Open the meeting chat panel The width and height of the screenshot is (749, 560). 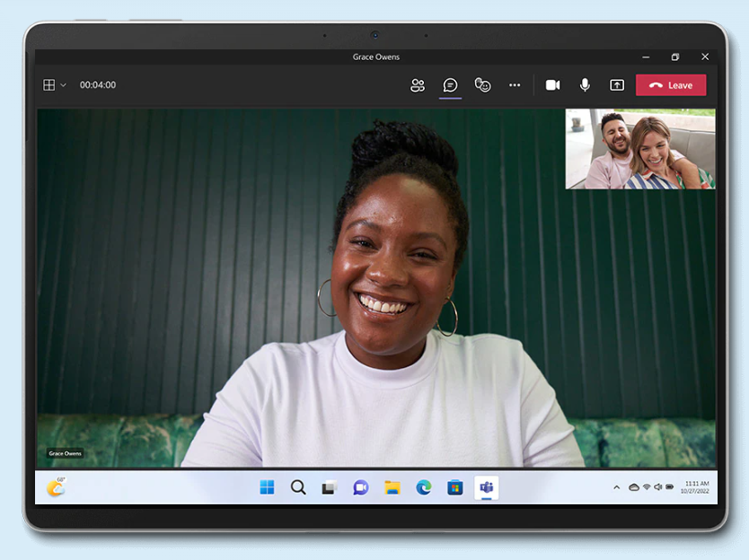(450, 85)
